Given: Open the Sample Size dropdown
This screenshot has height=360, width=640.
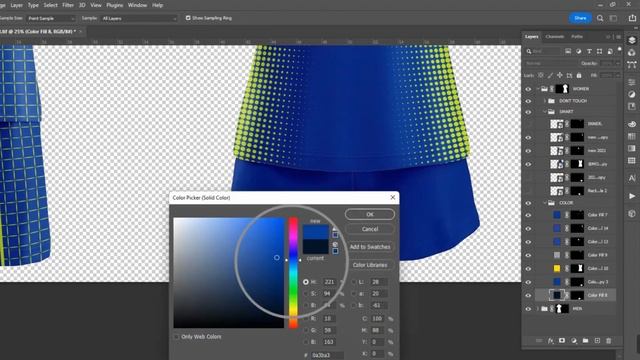Looking at the screenshot, I should (51, 18).
